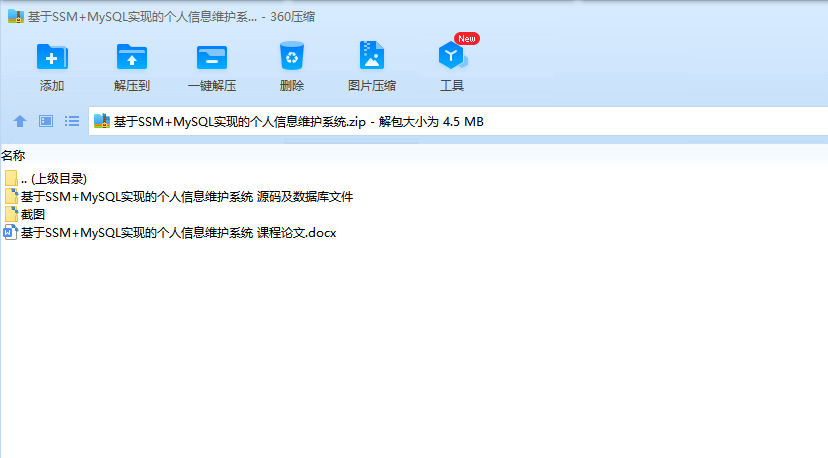828x458 pixels.
Task: Select the 源码及数据库文件 folder name
Action: pos(187,197)
